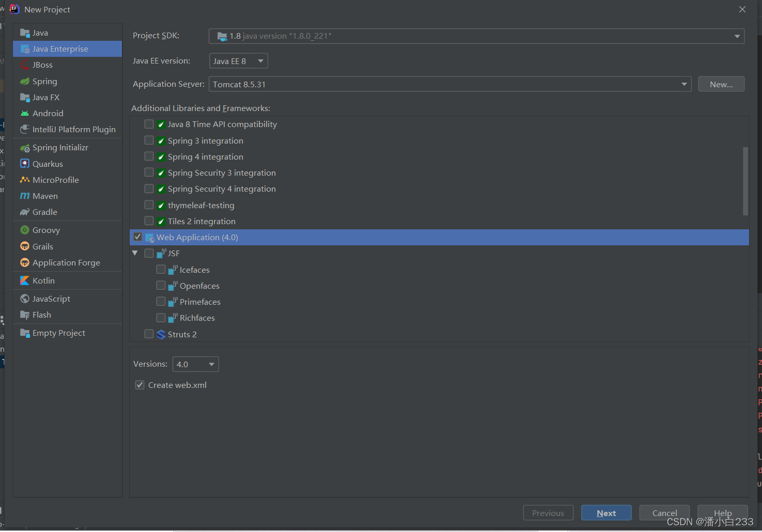The width and height of the screenshot is (762, 532).
Task: Click the JBoss icon in project types
Action: click(x=25, y=65)
